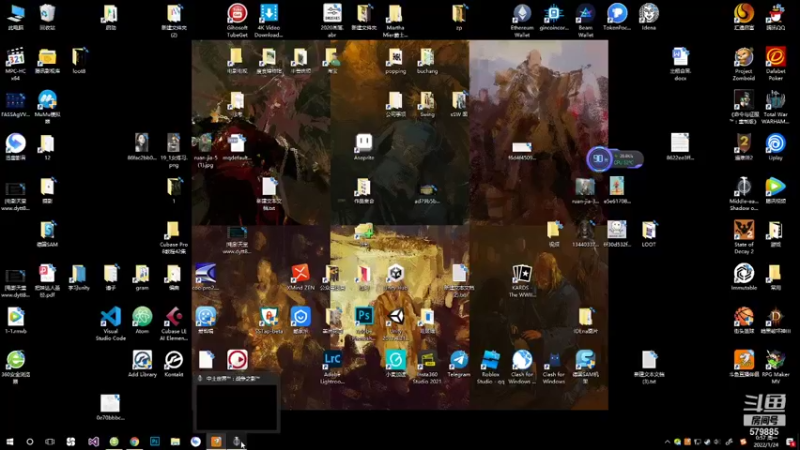Screen dimensions: 800x450
Task: Click the Windows Start button
Action: [10, 442]
